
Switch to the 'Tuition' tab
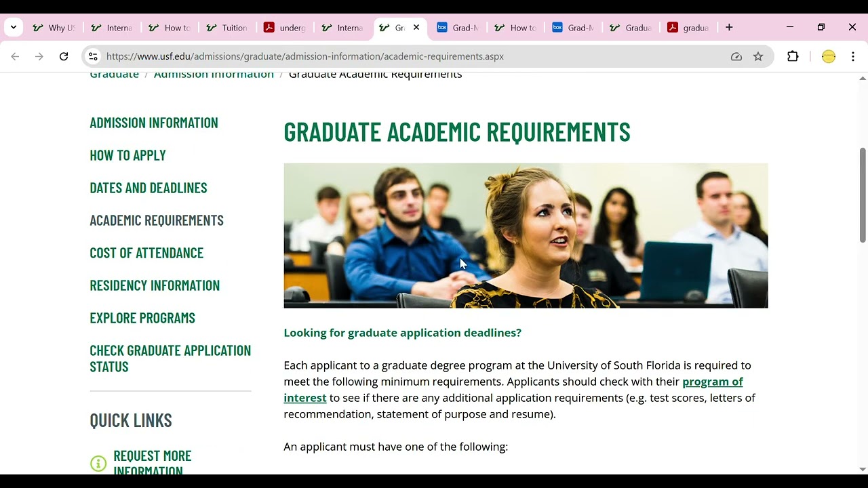(x=227, y=28)
